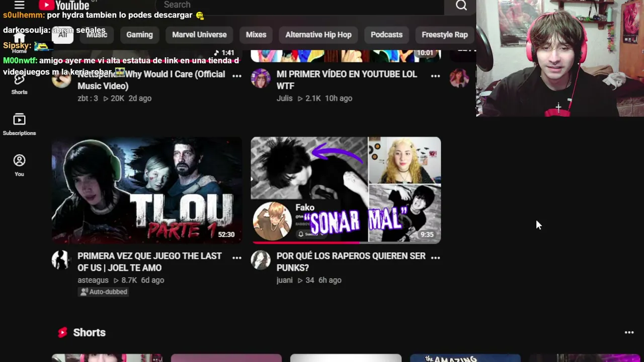Select the All filter chip
Viewport: 644px width, 362px height.
tap(62, 35)
